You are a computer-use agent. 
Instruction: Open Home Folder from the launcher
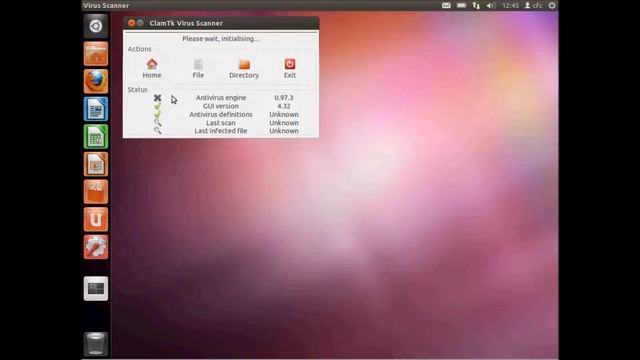tap(96, 53)
